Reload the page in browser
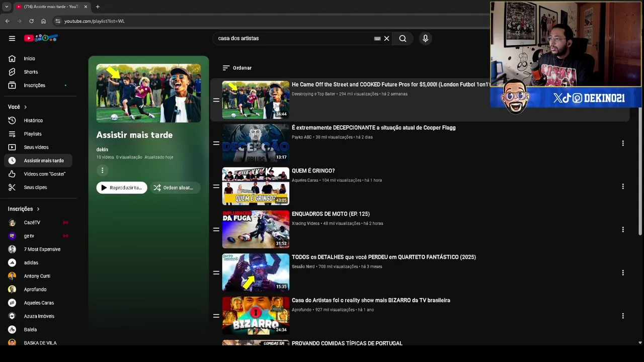Screen dimensions: 644x362 coord(31,21)
